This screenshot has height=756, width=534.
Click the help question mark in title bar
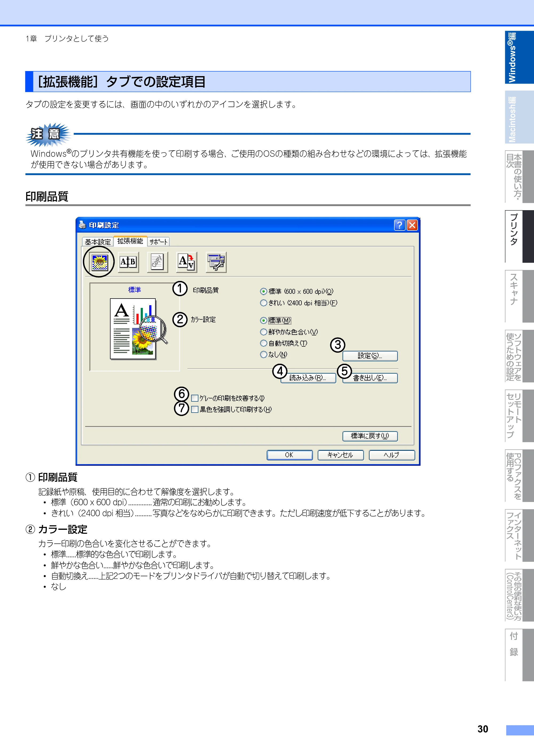399,225
